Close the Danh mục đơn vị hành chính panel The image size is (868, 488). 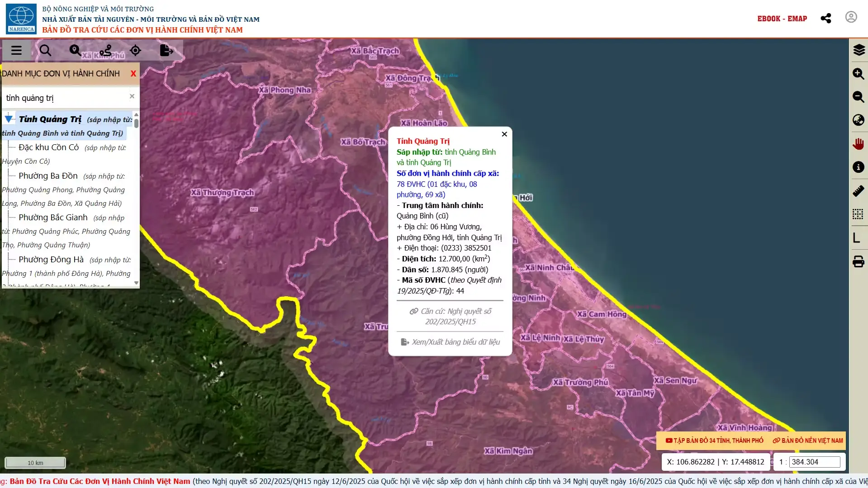click(133, 73)
